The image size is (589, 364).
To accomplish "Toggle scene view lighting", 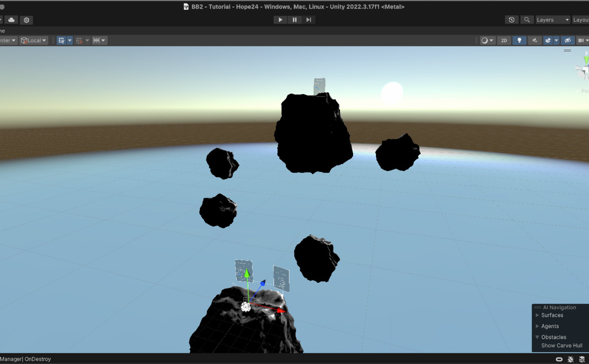I will pos(519,40).
